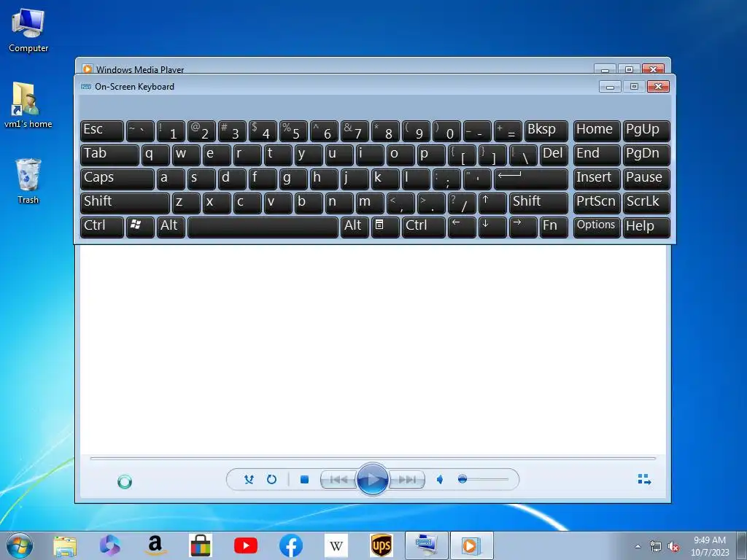Click the letter q key
The height and width of the screenshot is (560, 747).
[155, 155]
